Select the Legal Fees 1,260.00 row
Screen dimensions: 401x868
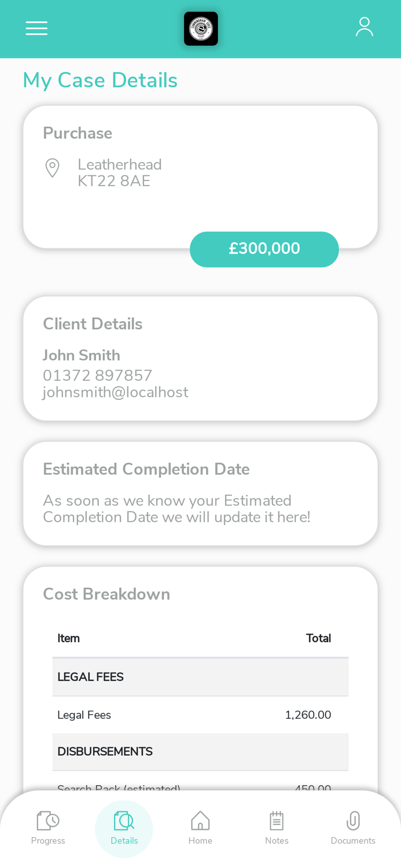tap(200, 715)
